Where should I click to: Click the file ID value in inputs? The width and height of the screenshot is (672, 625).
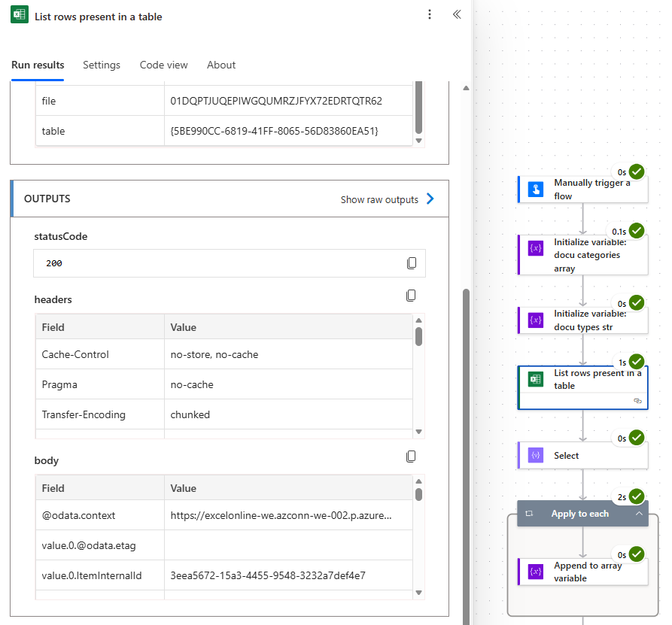tap(276, 101)
